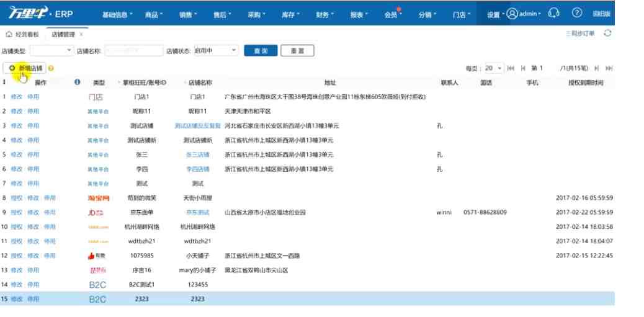Viewport: 644px width, 317px height.
Task: Expand the 采购 menu
Action: tap(256, 14)
